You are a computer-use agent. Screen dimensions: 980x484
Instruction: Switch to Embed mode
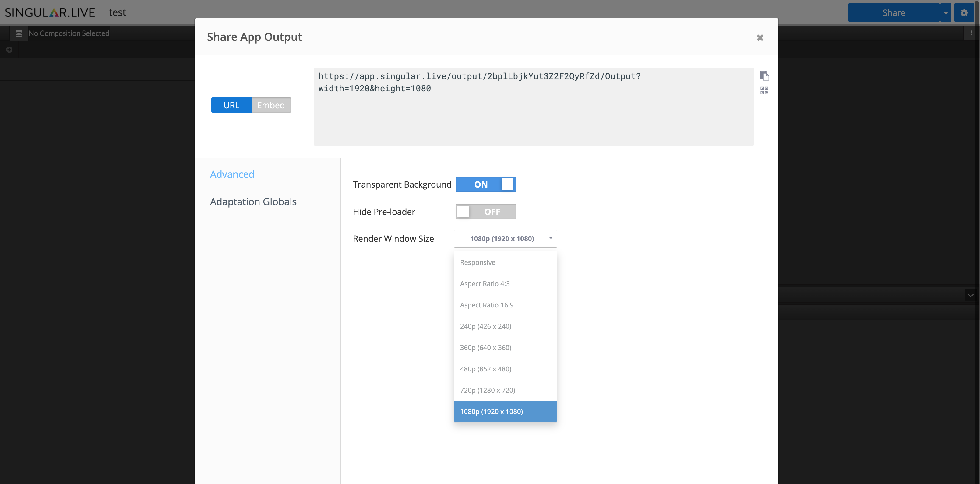(x=270, y=105)
